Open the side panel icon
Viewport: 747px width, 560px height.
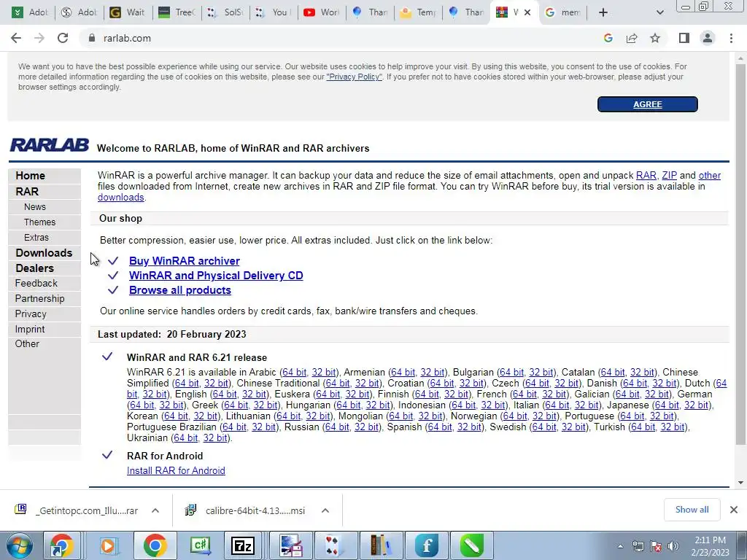pyautogui.click(x=684, y=38)
